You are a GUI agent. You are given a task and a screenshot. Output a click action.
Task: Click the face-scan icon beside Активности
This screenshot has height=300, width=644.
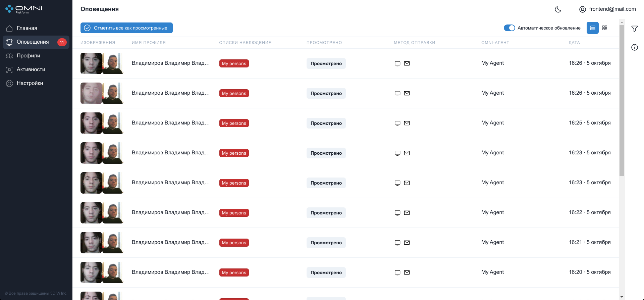[x=9, y=69]
